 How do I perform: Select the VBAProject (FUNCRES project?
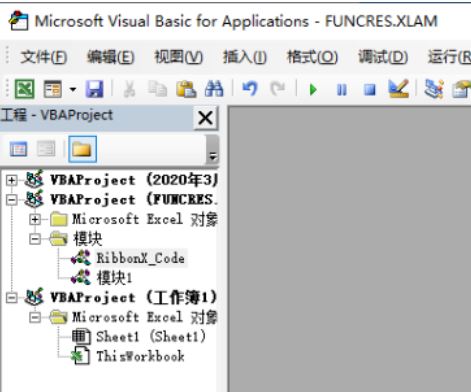[x=133, y=200]
